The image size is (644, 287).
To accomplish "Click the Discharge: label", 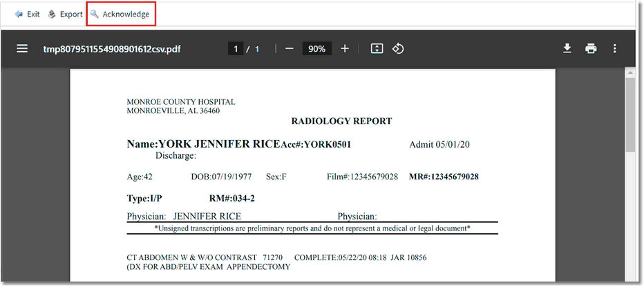I will 176,156.
